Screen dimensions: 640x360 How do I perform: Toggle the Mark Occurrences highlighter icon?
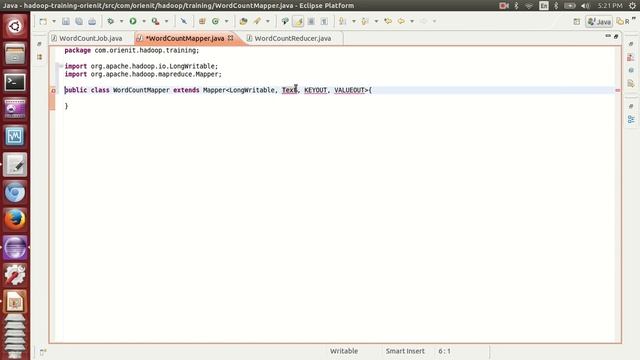(298, 21)
